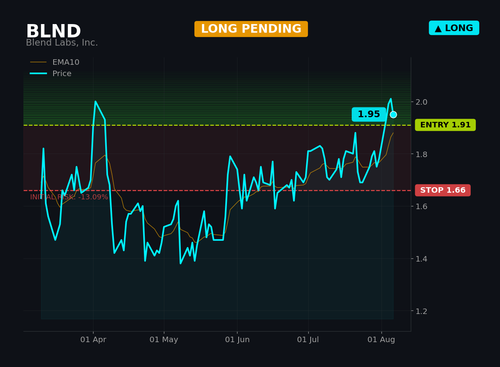Click the 01 Jun date axis label
The width and height of the screenshot is (500, 367).
[237, 340]
